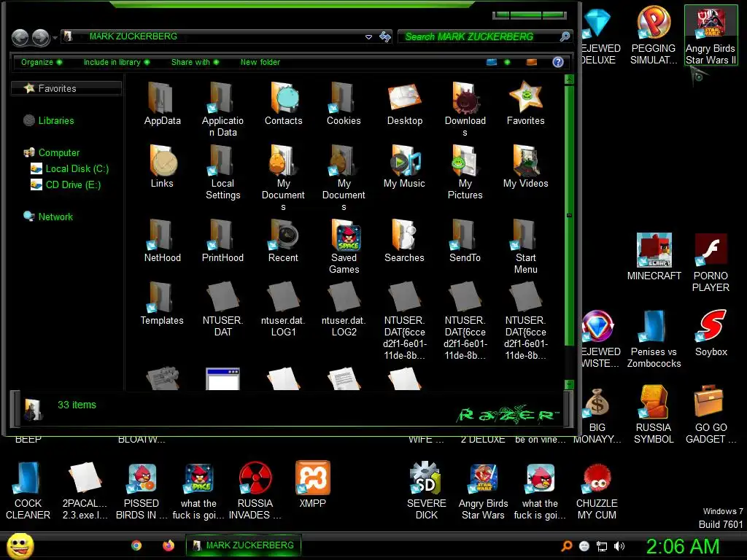Launch Chrome from the taskbar
The image size is (747, 560).
coord(136,545)
